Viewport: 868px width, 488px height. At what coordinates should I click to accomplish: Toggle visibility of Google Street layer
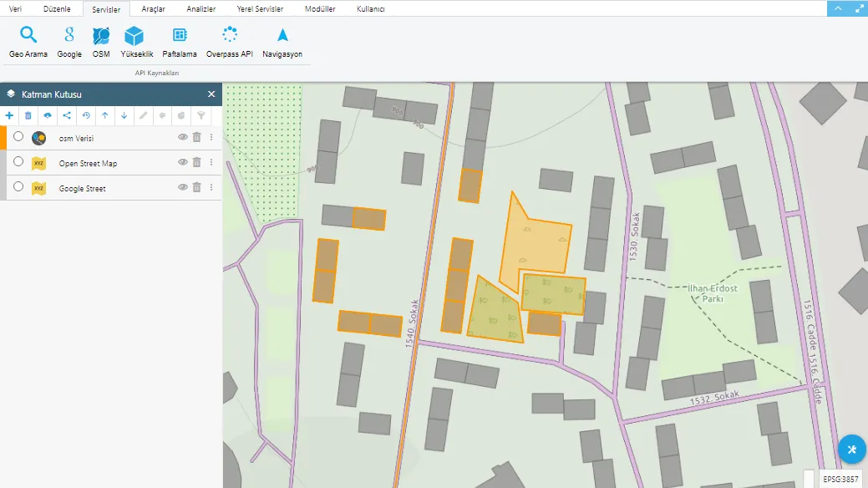pyautogui.click(x=182, y=187)
